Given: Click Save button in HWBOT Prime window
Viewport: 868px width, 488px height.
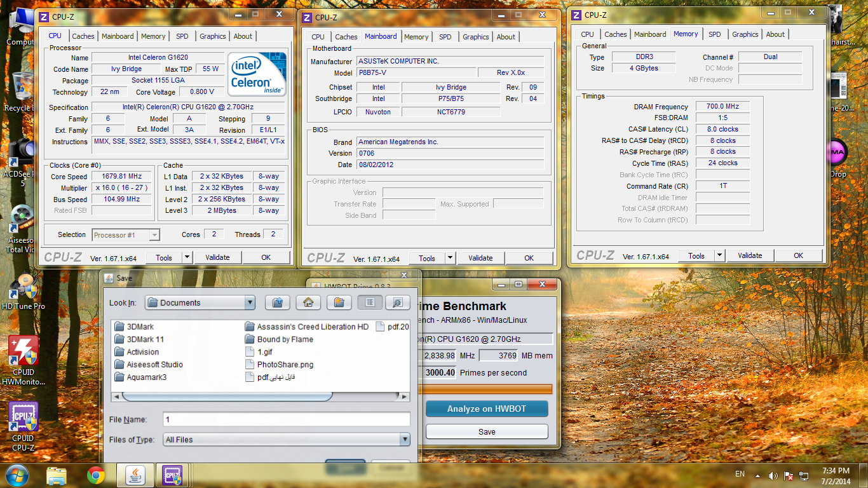Looking at the screenshot, I should tap(487, 431).
